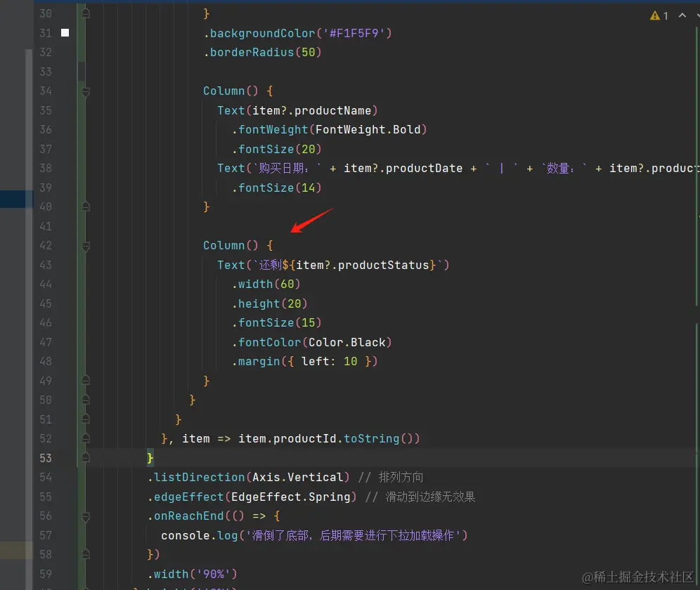Click .width('90%') on line 59

pos(192,574)
